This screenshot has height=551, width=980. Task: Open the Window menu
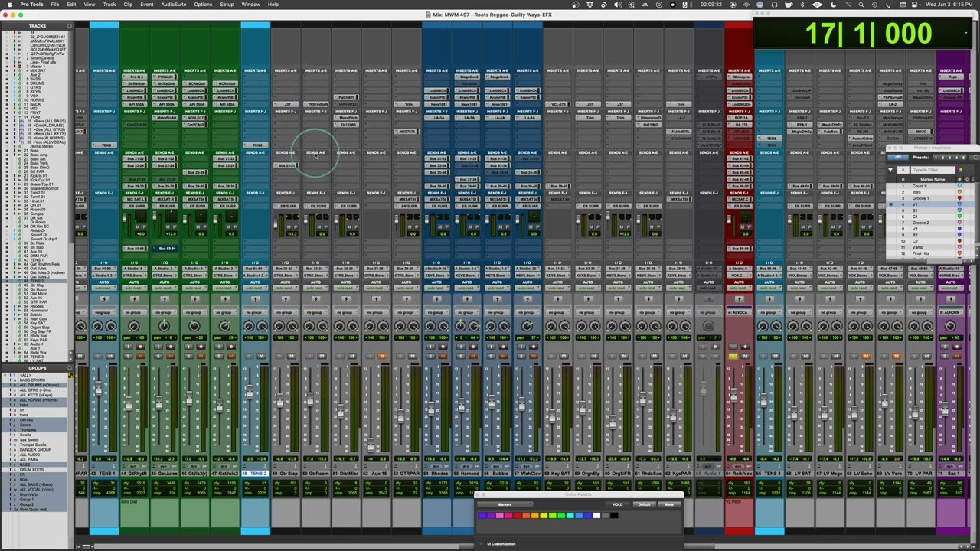[x=250, y=5]
